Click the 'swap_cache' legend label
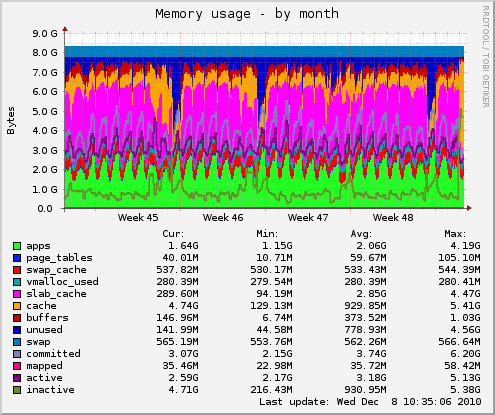This screenshot has height=415, width=495. (x=56, y=270)
